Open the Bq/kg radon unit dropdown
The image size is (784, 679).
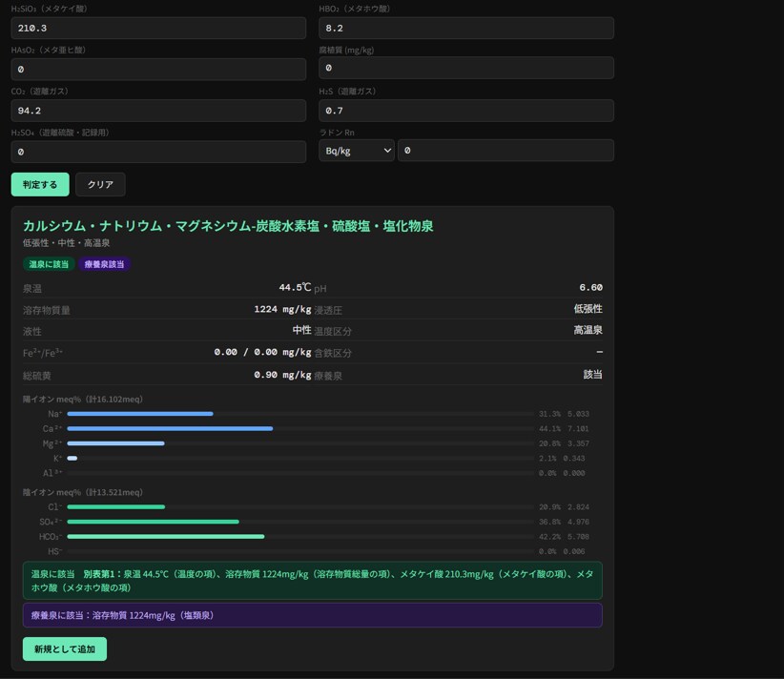tap(357, 151)
